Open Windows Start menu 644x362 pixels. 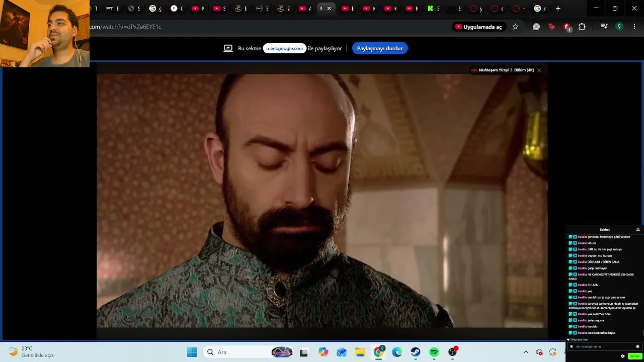(x=192, y=352)
